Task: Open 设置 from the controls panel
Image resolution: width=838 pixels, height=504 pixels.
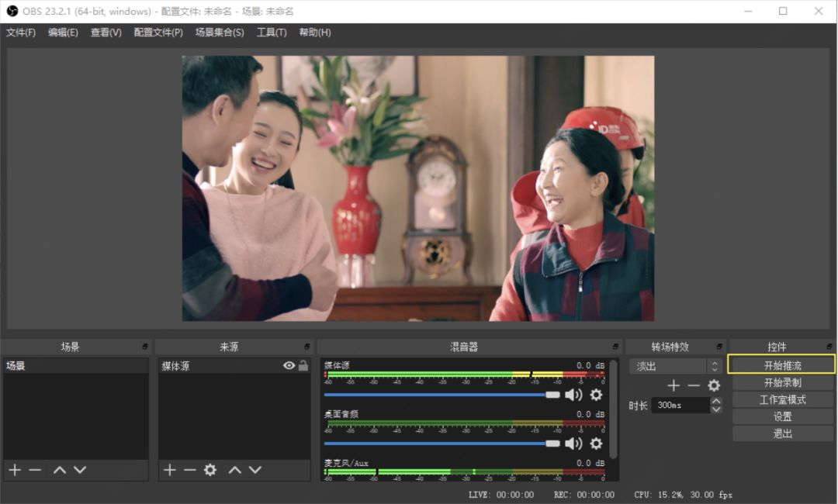Action: (782, 416)
